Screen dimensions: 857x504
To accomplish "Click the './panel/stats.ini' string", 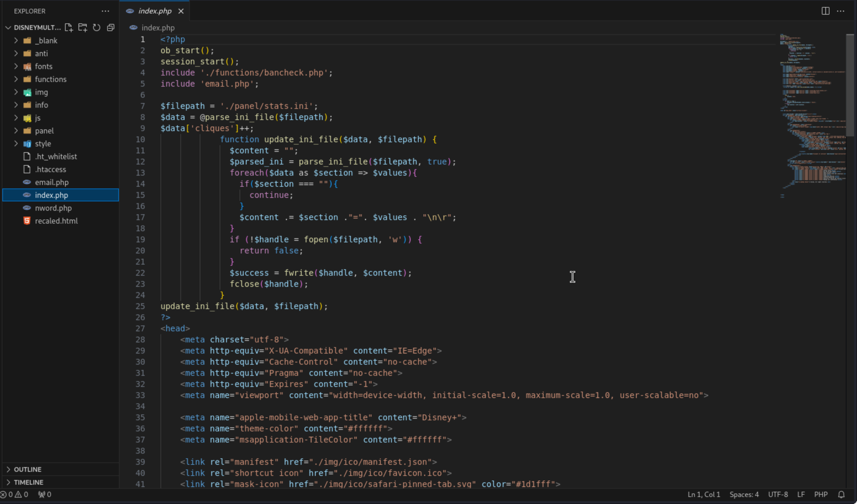I will (266, 106).
